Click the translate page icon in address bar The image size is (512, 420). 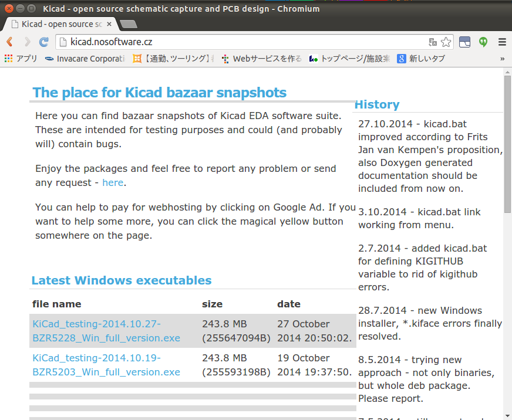click(433, 42)
